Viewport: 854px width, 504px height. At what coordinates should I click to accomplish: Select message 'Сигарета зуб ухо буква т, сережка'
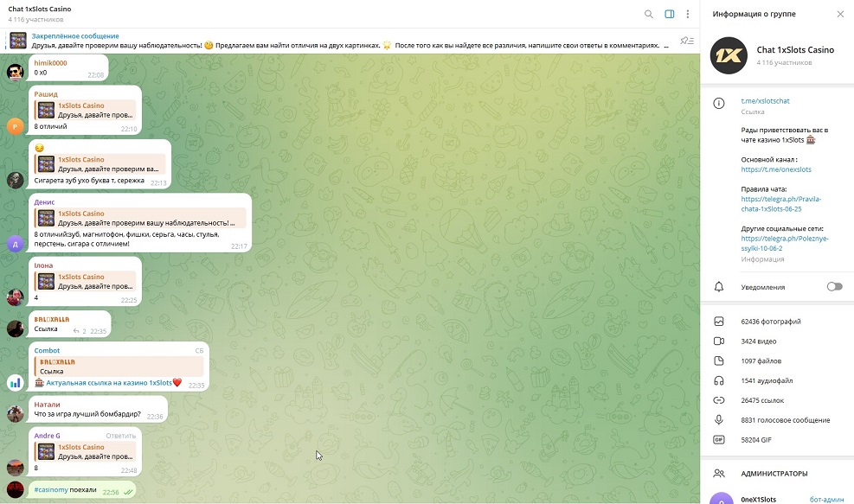[89, 180]
